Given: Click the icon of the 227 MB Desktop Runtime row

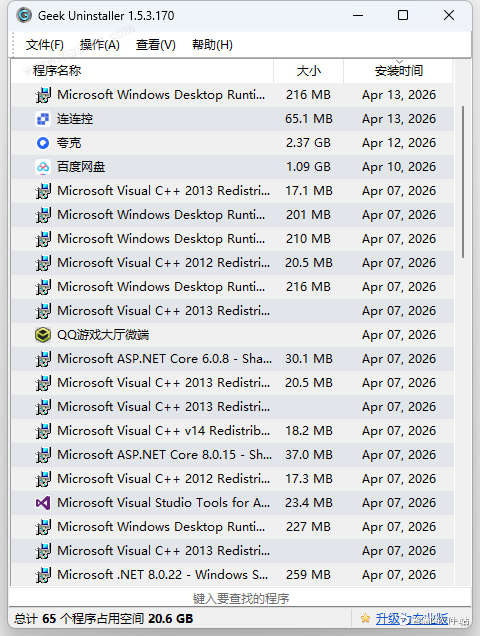Looking at the screenshot, I should pos(43,527).
